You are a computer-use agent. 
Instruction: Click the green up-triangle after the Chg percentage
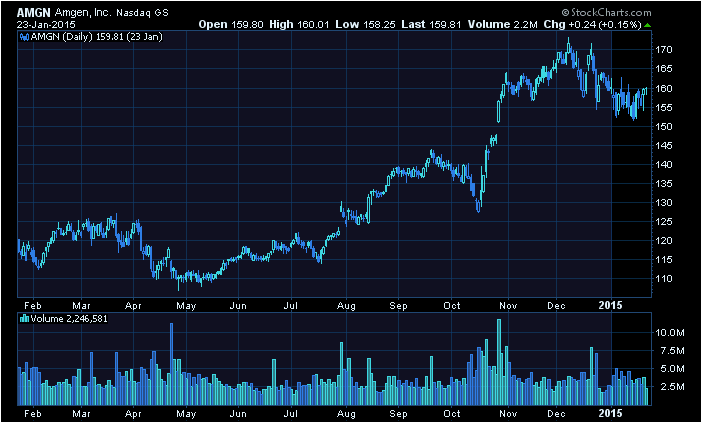click(x=647, y=25)
